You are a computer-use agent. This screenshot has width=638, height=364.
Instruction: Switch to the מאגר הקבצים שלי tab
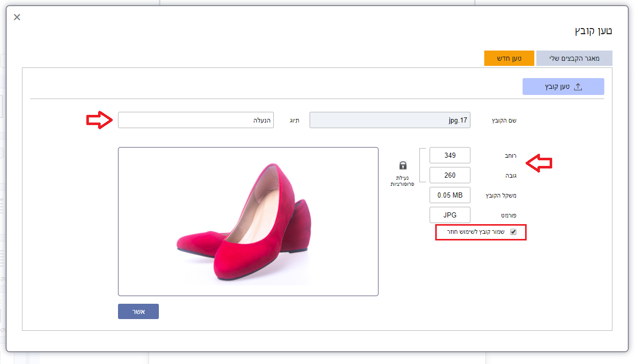pyautogui.click(x=574, y=58)
